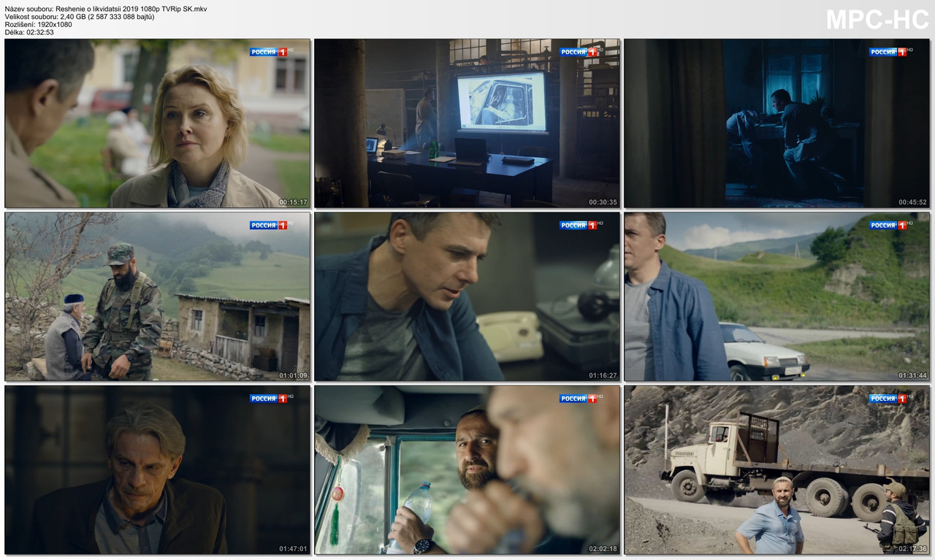
Task: Click the file name line 'Název souboru'
Action: pyautogui.click(x=106, y=8)
